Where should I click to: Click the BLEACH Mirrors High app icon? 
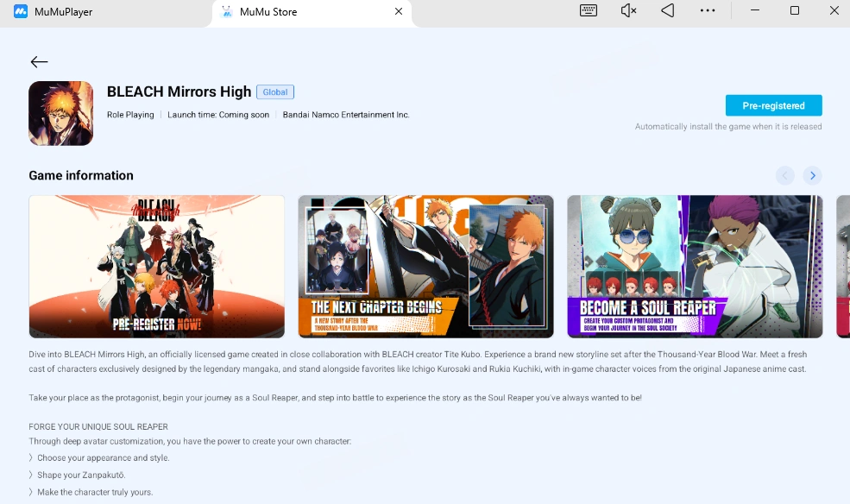click(x=60, y=113)
